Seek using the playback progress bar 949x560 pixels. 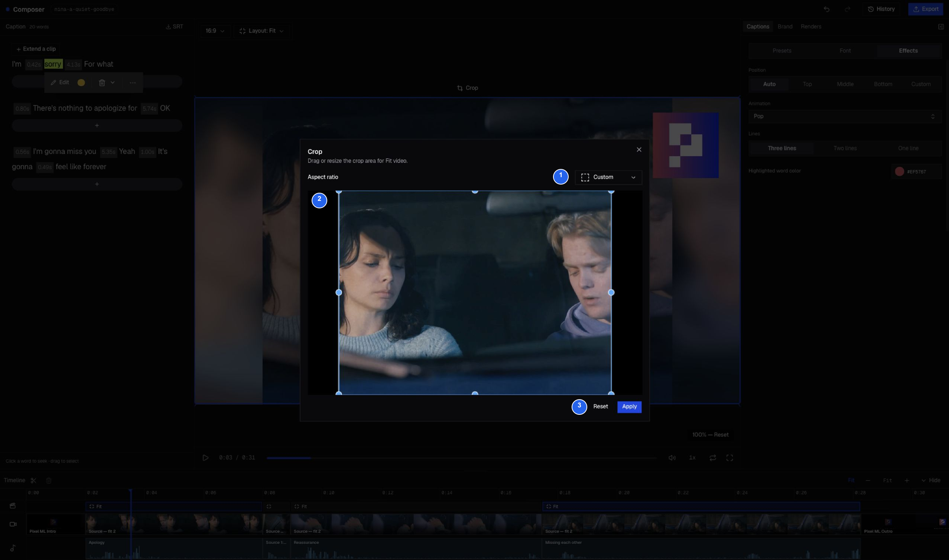461,458
